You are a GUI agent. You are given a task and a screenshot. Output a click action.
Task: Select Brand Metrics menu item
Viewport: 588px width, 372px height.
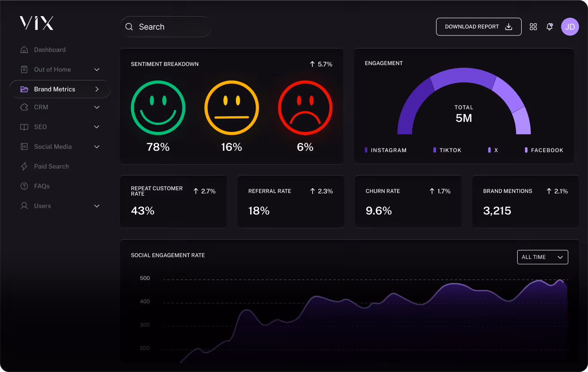pyautogui.click(x=60, y=89)
